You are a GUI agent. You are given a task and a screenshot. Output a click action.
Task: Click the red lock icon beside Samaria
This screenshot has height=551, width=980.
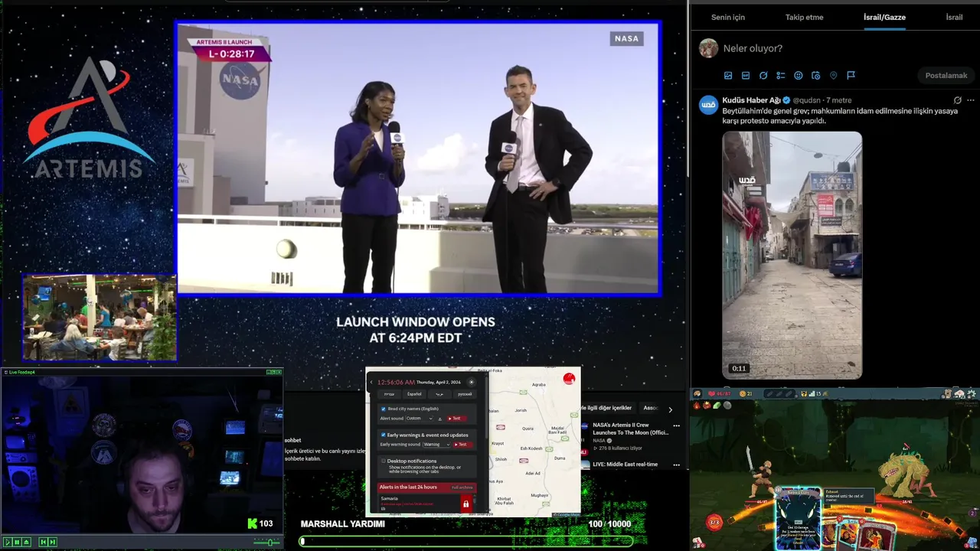[x=466, y=504]
